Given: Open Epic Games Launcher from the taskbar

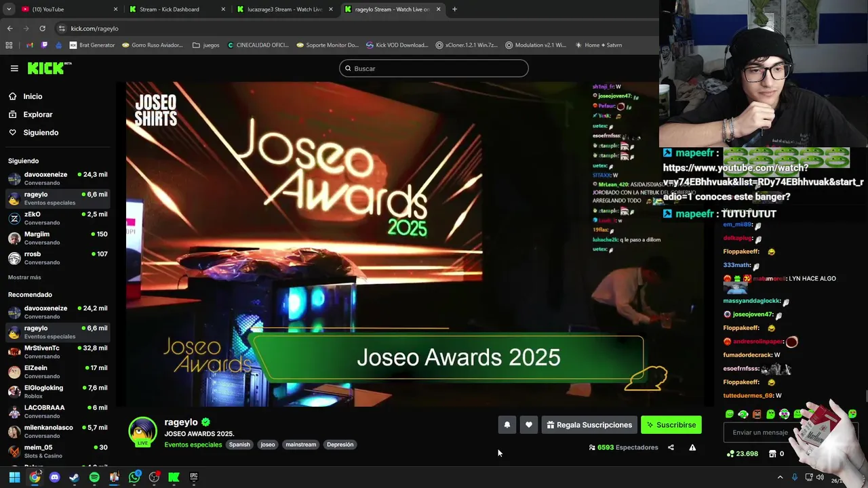Looking at the screenshot, I should click(x=194, y=477).
